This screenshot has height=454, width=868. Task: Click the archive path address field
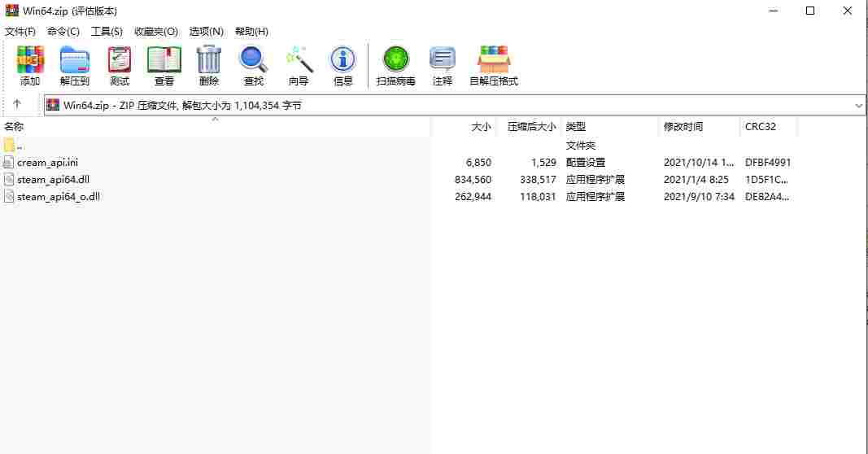pyautogui.click(x=455, y=105)
